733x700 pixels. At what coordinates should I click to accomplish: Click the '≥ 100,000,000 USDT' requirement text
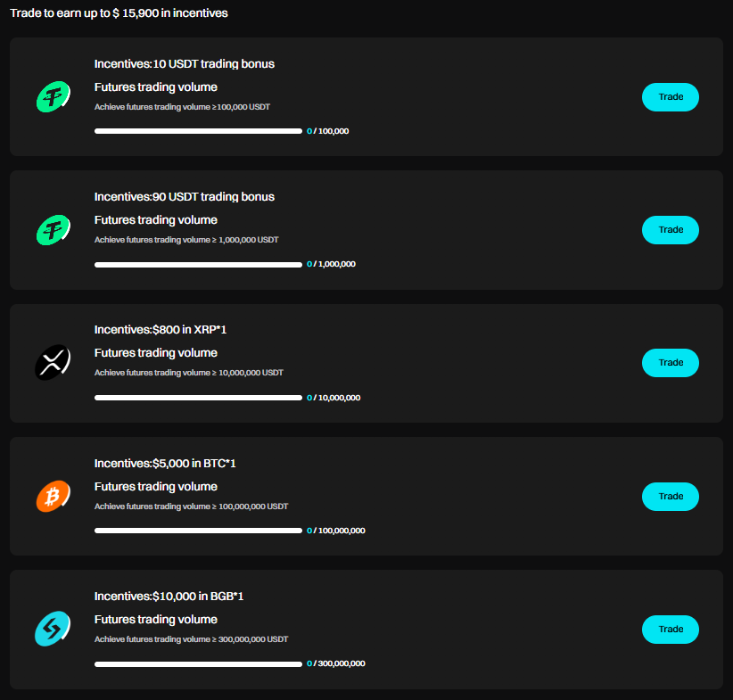point(250,506)
